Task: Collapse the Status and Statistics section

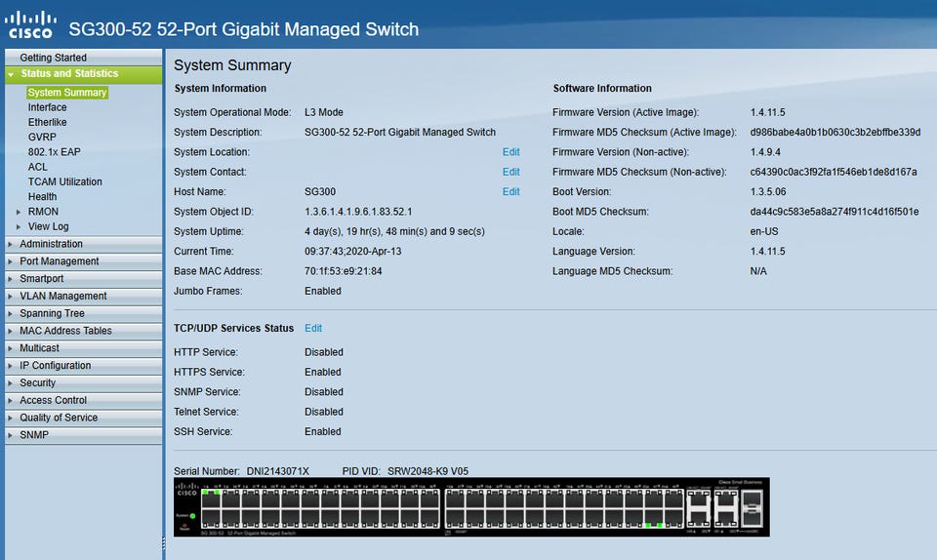Action: 11,74
